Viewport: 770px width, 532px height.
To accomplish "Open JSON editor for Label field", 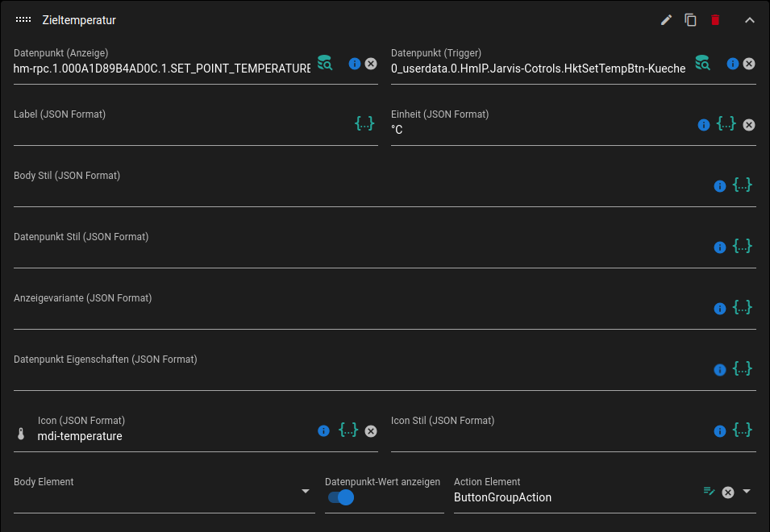I will (364, 123).
